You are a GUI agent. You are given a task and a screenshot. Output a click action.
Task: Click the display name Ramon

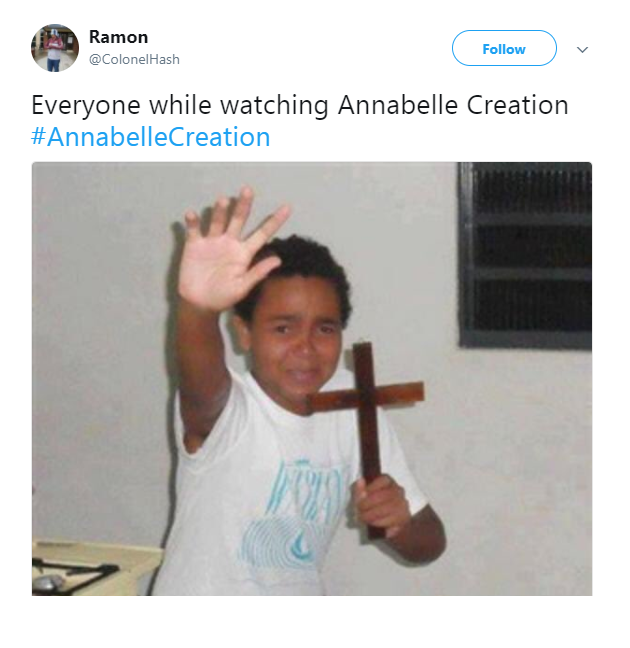click(119, 37)
